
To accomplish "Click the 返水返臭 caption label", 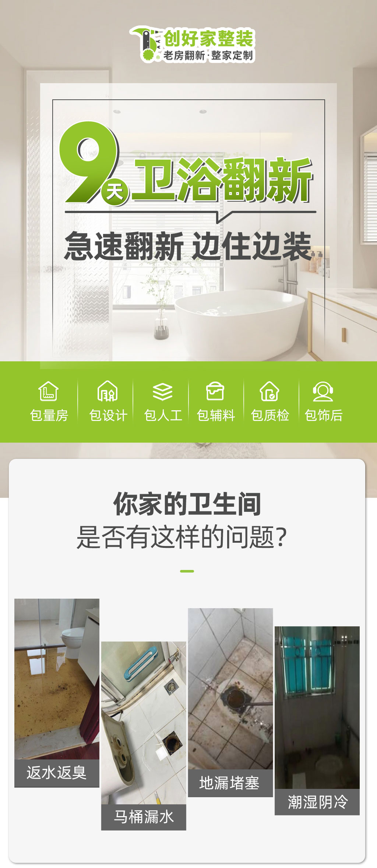I will click(57, 773).
